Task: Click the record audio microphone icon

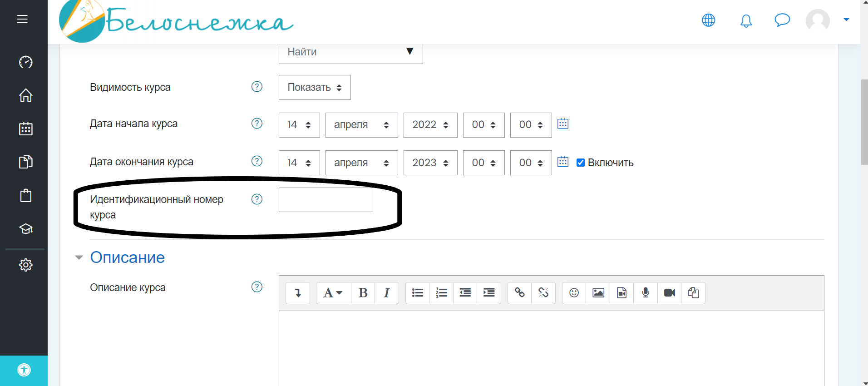Action: pyautogui.click(x=646, y=293)
